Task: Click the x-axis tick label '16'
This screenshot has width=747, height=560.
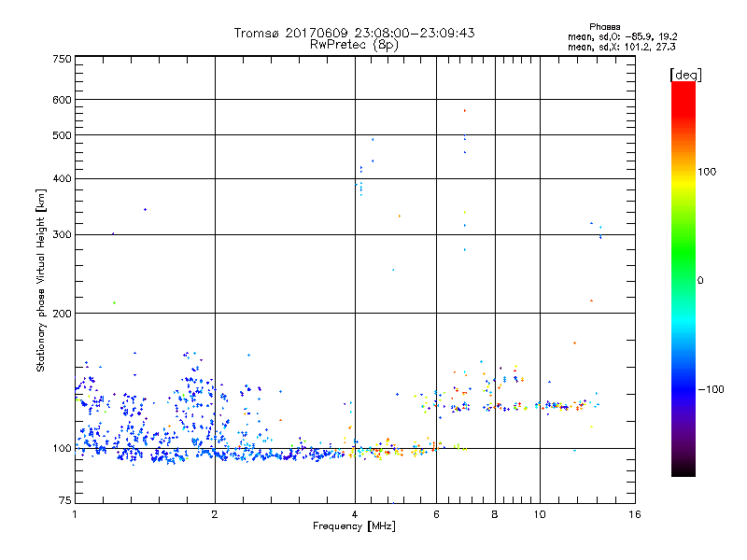Action: [635, 514]
